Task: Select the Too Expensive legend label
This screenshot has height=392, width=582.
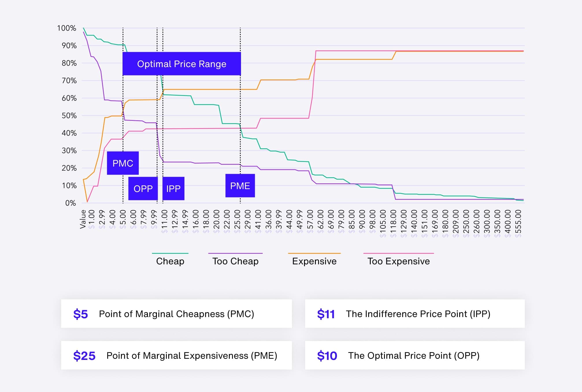Action: coord(398,261)
